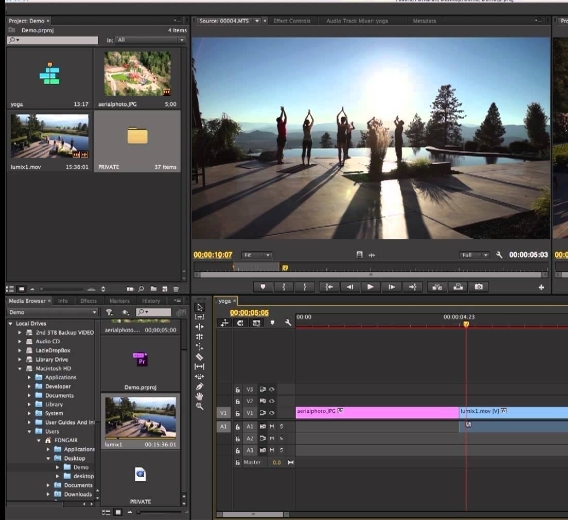Select the Selection arrow tool
Image resolution: width=568 pixels, height=520 pixels.
pos(200,307)
